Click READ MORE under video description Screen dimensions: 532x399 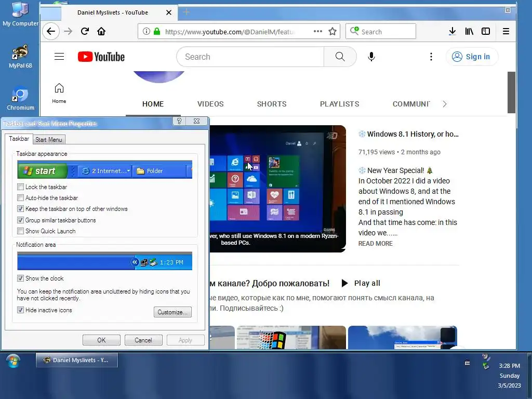376,244
